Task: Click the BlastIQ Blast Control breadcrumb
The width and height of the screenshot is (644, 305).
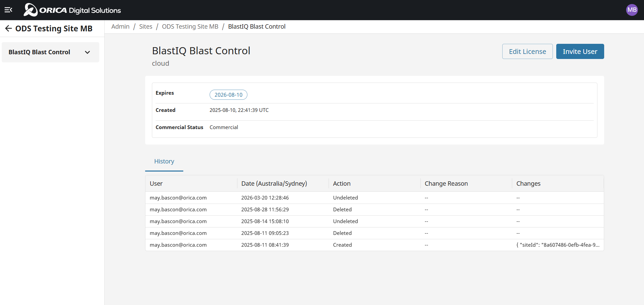Action: (x=257, y=27)
